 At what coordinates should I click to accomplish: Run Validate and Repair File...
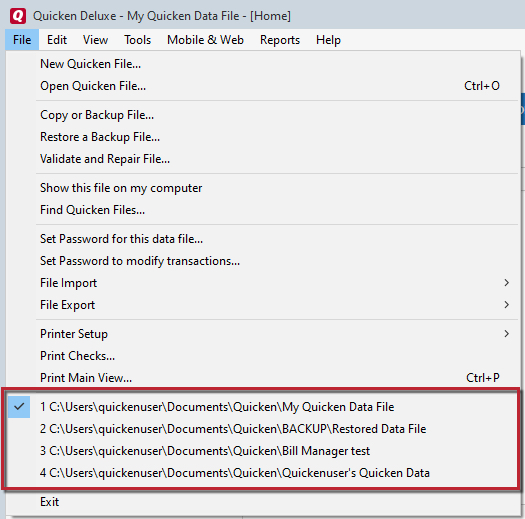[262, 159]
